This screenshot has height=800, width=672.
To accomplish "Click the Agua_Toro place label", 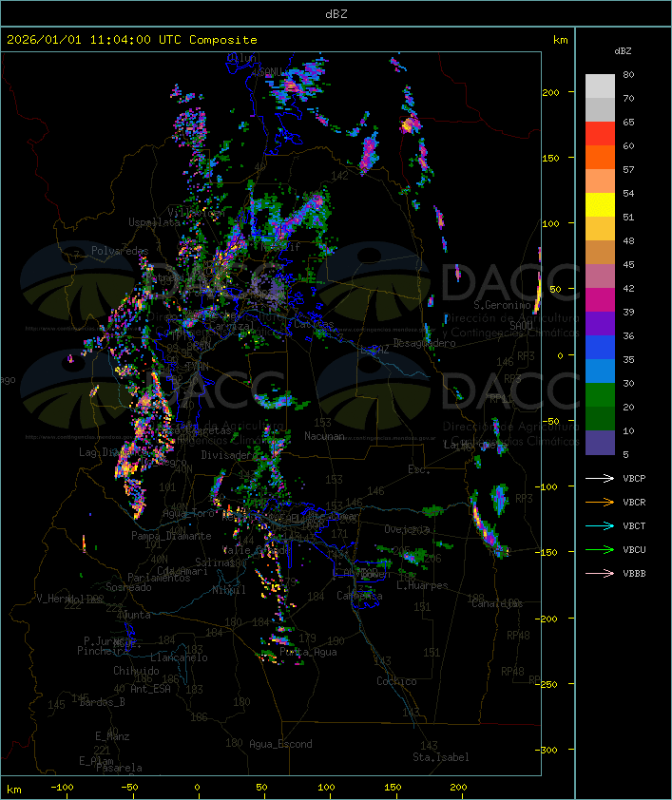I will point(189,513).
